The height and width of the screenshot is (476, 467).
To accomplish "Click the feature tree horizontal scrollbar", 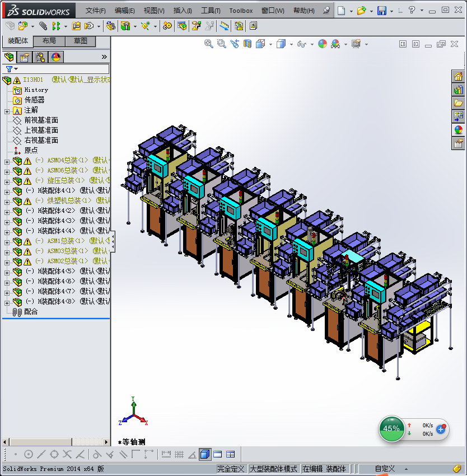I will 55,442.
